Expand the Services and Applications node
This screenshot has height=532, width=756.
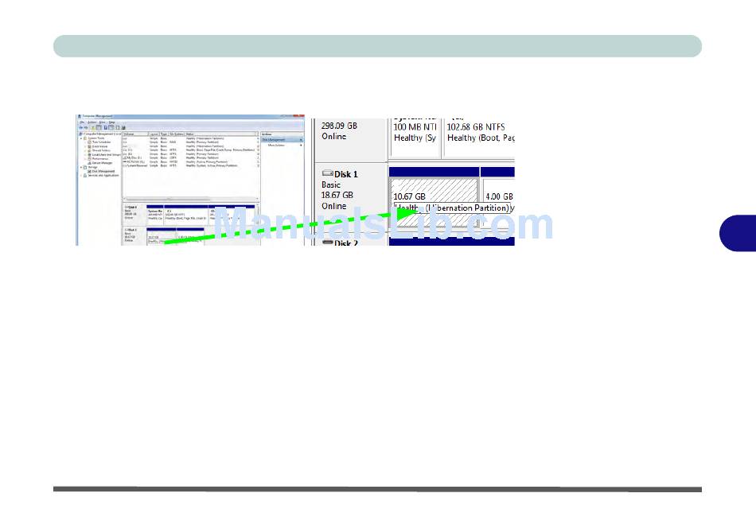(81, 175)
